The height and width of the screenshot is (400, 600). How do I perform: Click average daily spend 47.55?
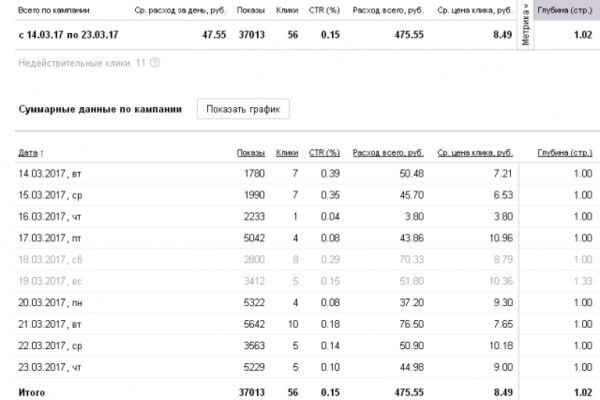tap(214, 35)
